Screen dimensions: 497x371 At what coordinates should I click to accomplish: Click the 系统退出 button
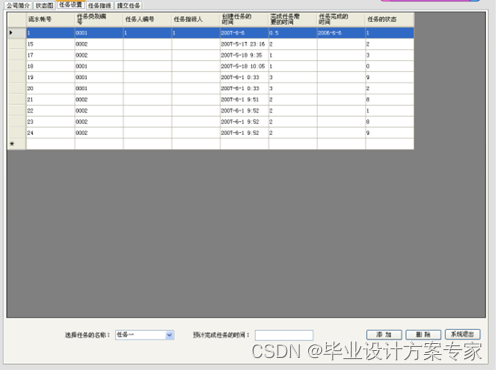(x=463, y=334)
